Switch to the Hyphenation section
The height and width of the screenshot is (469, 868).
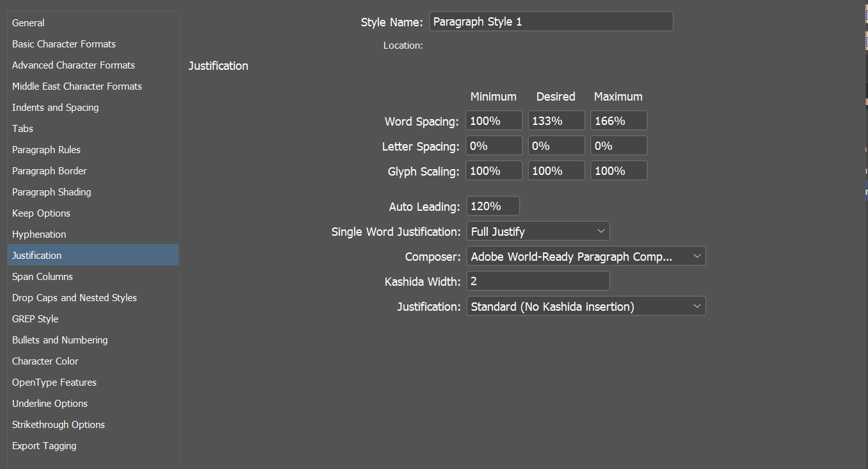(39, 234)
